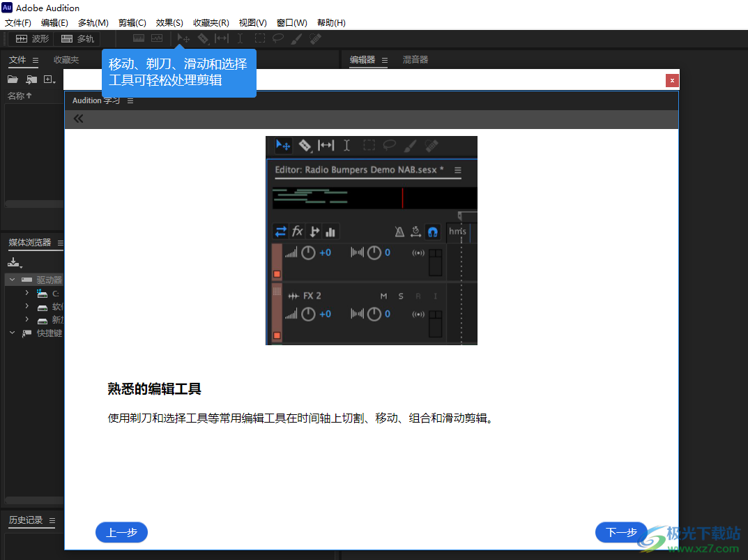Select the Razor tool

pyautogui.click(x=203, y=38)
